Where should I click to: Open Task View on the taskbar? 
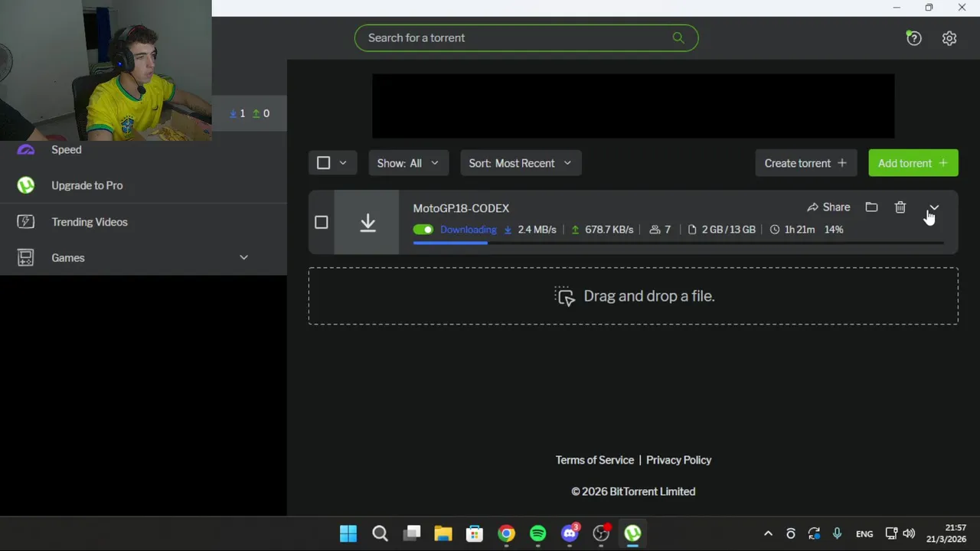[x=412, y=533]
